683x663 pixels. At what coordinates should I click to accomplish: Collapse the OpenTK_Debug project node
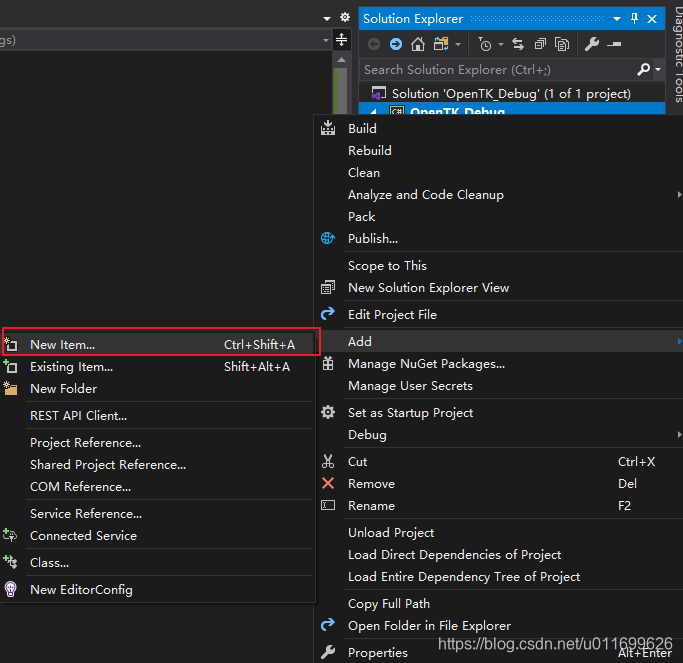pyautogui.click(x=374, y=111)
